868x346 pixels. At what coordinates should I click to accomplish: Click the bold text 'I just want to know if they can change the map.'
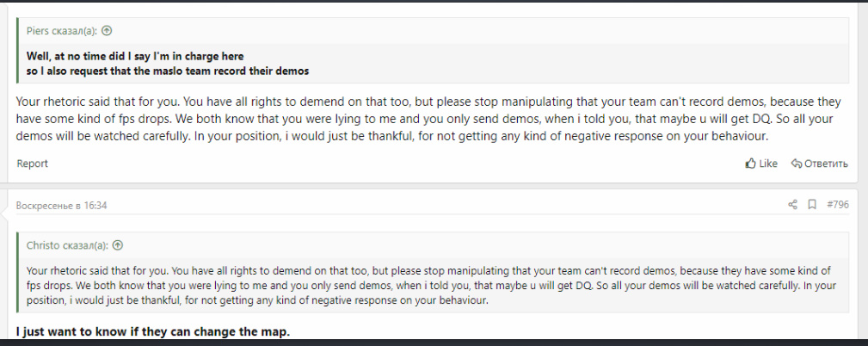(x=153, y=331)
